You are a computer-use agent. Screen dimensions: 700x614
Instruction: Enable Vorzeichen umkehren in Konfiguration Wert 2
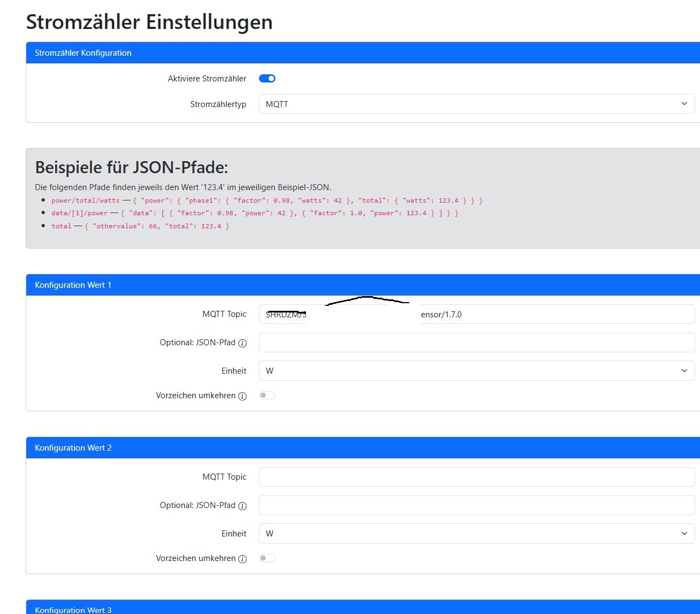point(267,558)
